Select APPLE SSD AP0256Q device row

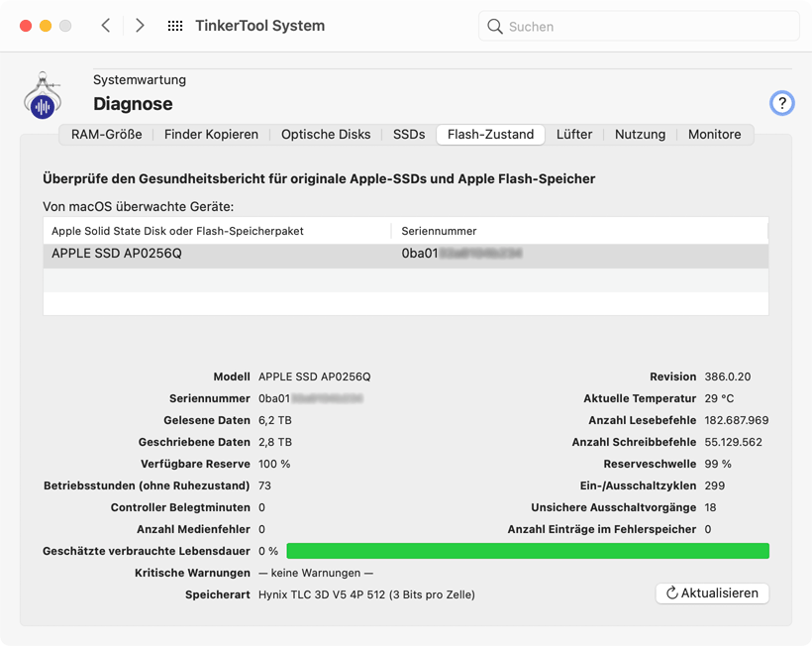(405, 256)
